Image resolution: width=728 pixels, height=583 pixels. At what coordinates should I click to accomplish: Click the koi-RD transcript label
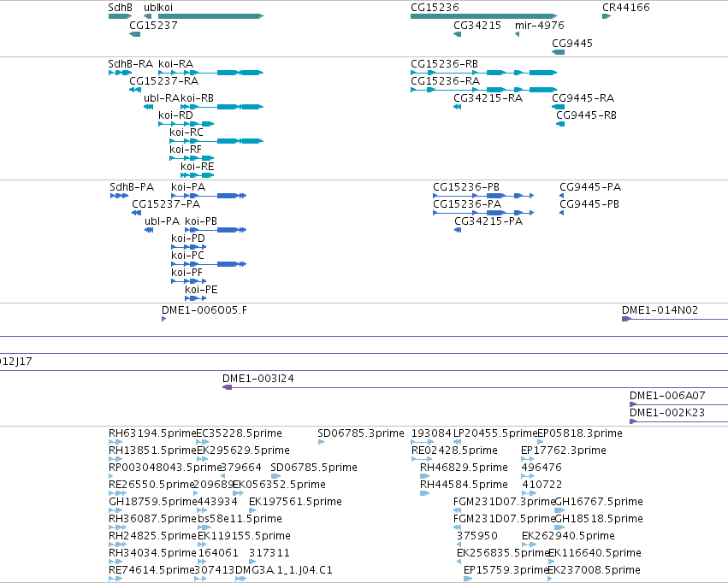[175, 115]
